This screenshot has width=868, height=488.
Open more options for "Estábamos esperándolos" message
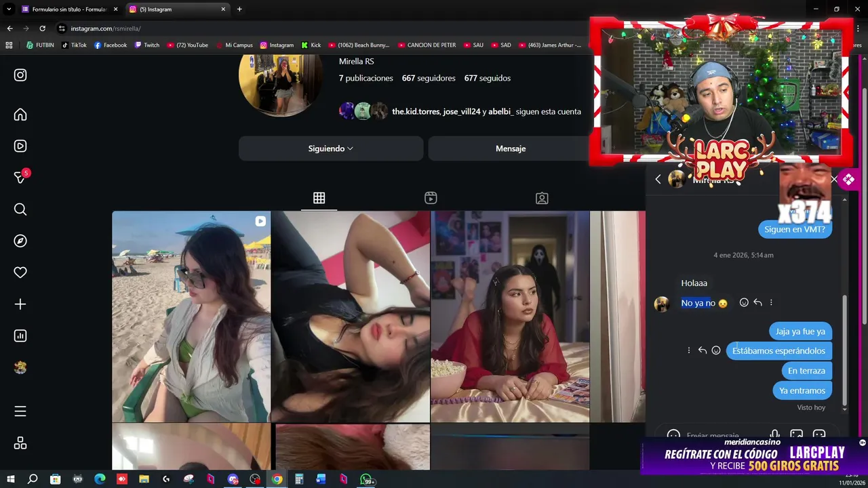[689, 350]
